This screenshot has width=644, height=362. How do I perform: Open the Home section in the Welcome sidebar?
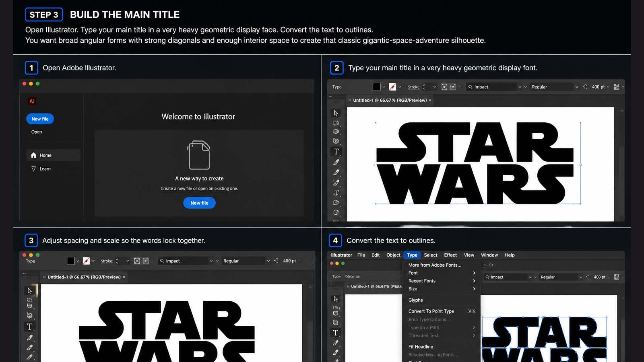pyautogui.click(x=54, y=155)
